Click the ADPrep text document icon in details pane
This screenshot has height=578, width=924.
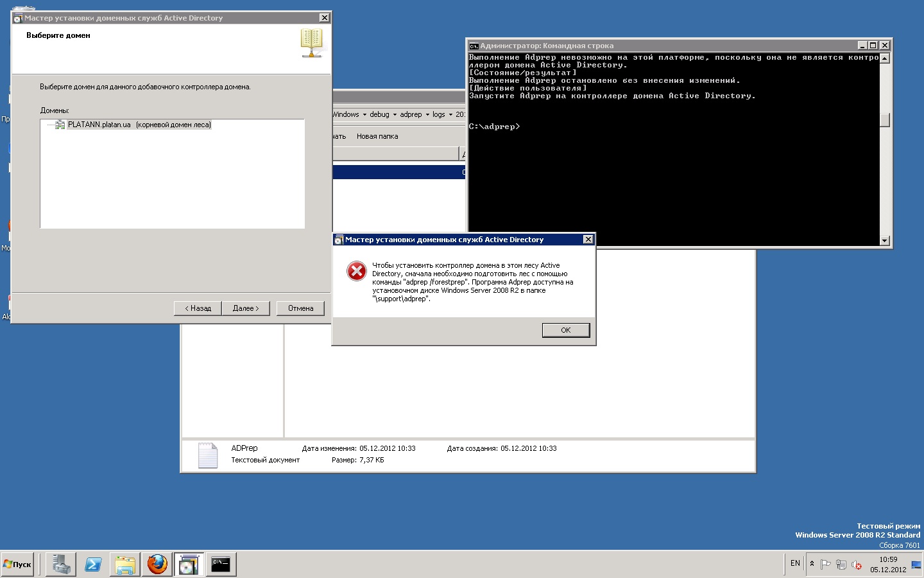pyautogui.click(x=208, y=455)
